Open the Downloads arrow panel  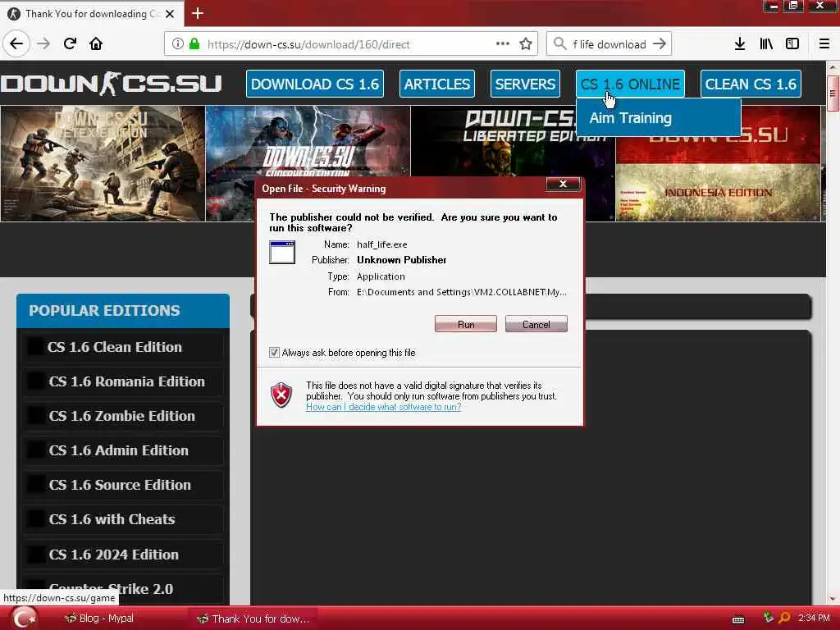tap(740, 43)
